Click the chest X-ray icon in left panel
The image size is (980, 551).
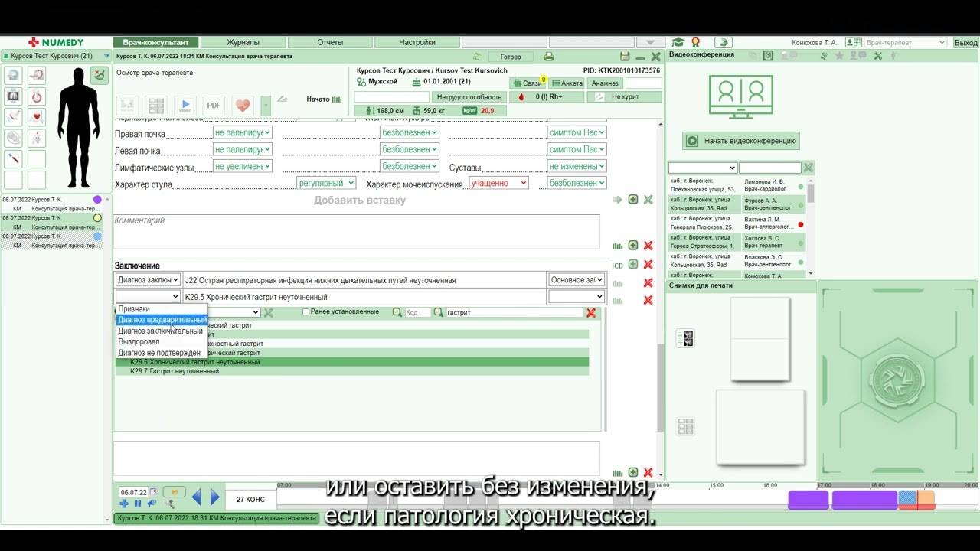click(13, 96)
